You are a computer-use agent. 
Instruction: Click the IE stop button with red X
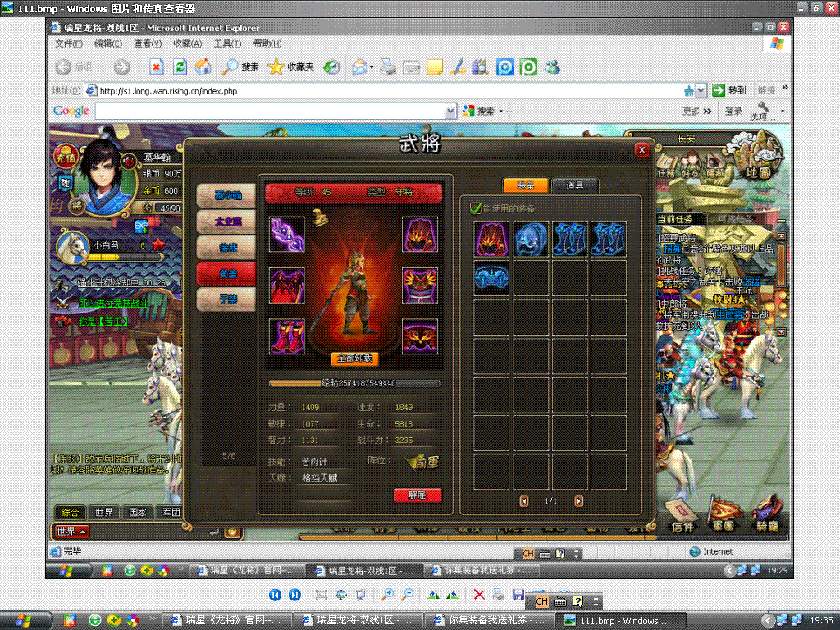click(156, 67)
